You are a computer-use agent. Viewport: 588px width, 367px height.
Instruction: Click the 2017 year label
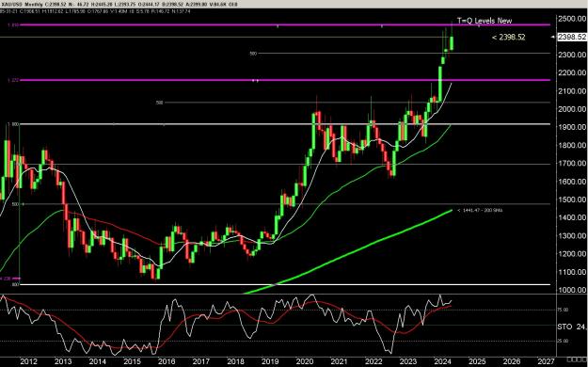click(x=201, y=361)
